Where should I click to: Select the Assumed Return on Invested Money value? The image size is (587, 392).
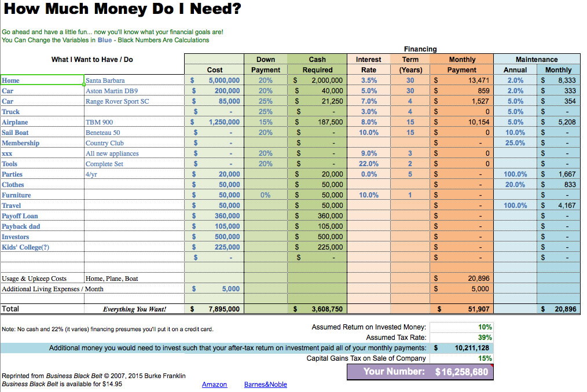462,327
